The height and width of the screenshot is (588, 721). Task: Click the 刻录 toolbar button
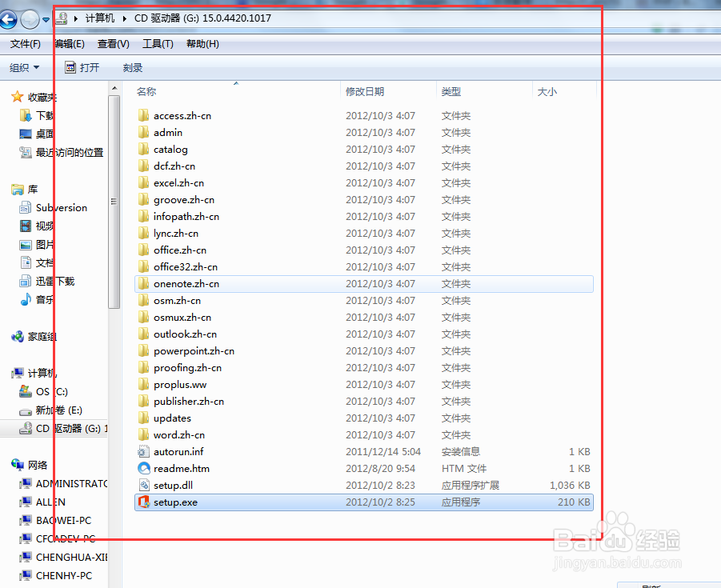[132, 67]
